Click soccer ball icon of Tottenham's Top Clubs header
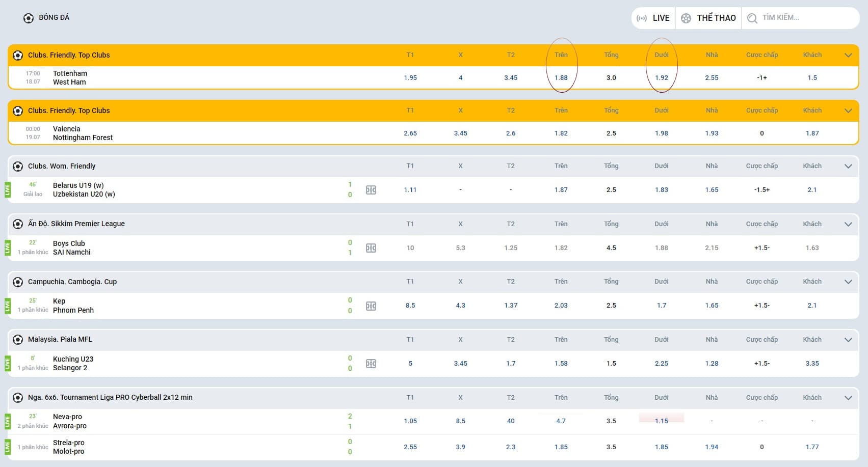Image resolution: width=868 pixels, height=467 pixels. (18, 56)
